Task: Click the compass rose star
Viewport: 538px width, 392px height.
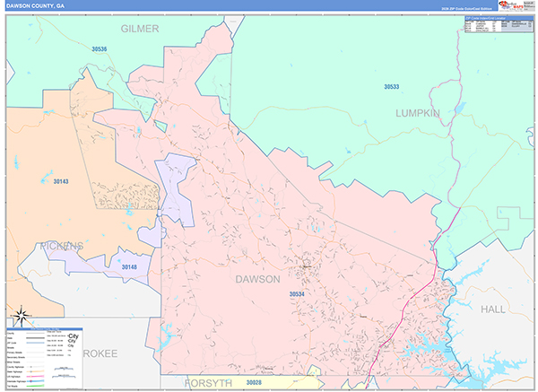Action: pos(21,315)
